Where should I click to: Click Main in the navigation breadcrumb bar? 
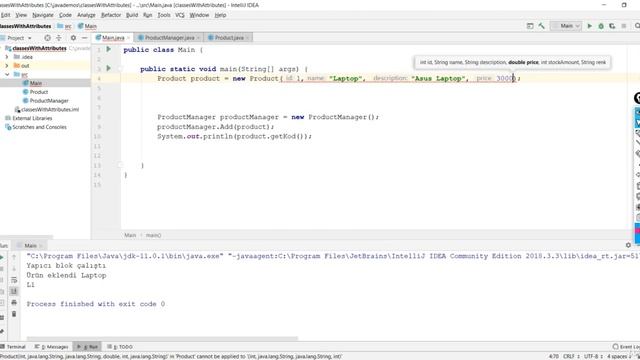tap(87, 26)
